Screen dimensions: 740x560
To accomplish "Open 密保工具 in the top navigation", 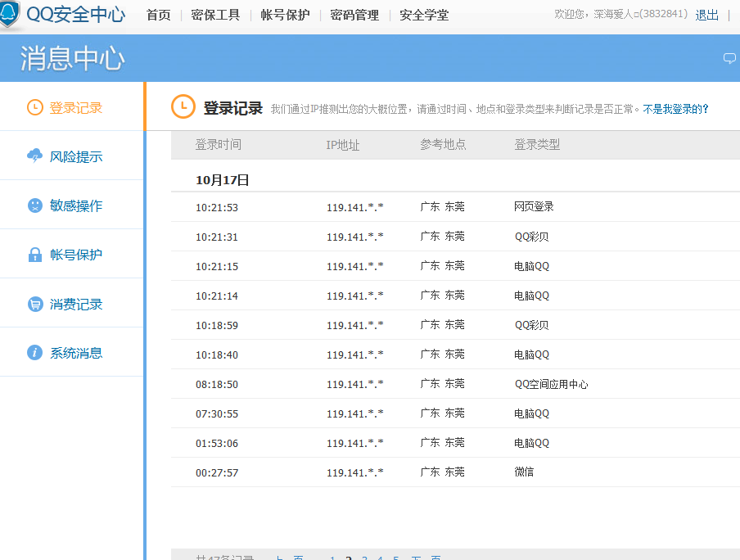I will pyautogui.click(x=215, y=15).
